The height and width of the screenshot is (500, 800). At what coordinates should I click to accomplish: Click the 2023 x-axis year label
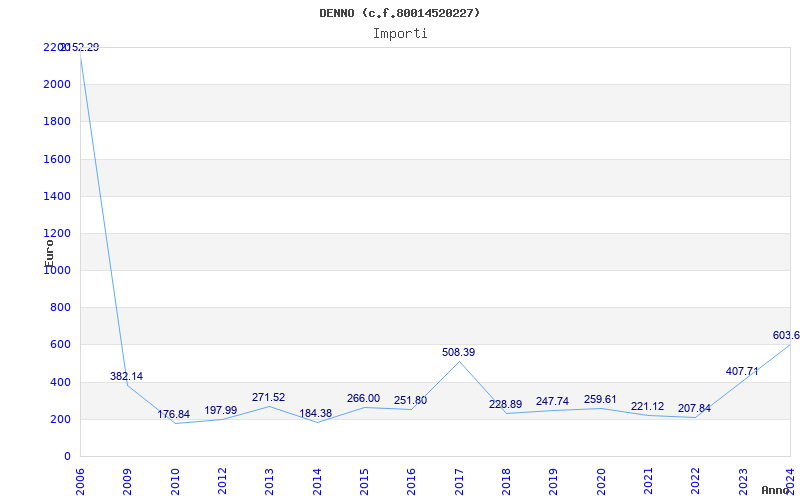(743, 481)
